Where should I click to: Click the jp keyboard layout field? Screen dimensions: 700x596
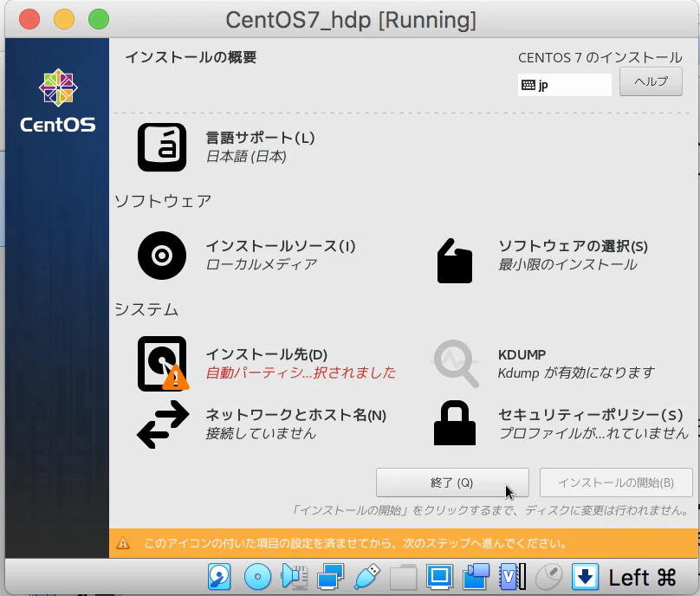coord(564,85)
